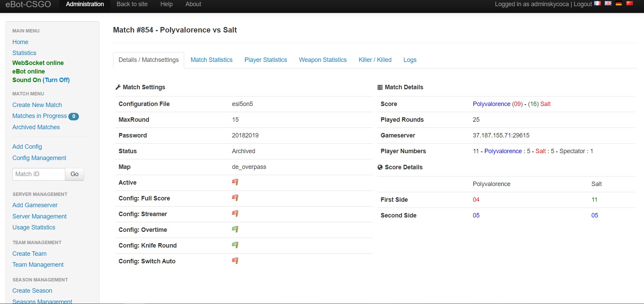Screen dimensions: 644x304
Task: Click the red flag beside Config: Streamer
Action: 235,214
